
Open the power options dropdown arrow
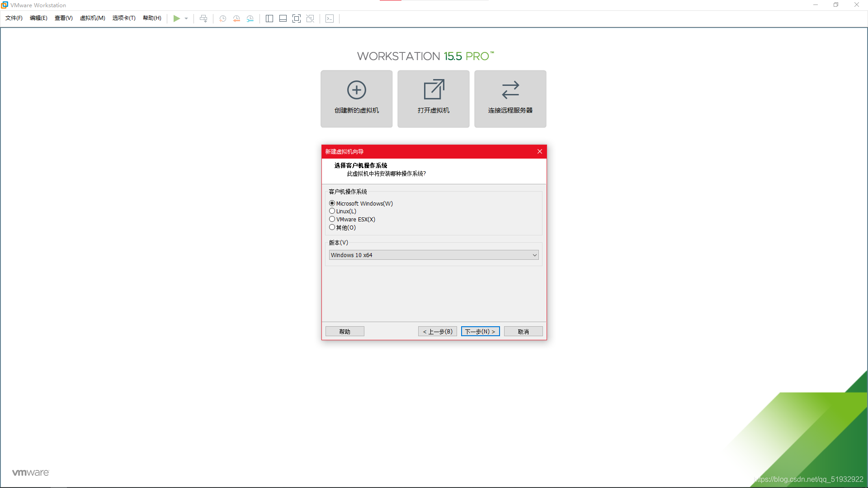click(x=186, y=19)
